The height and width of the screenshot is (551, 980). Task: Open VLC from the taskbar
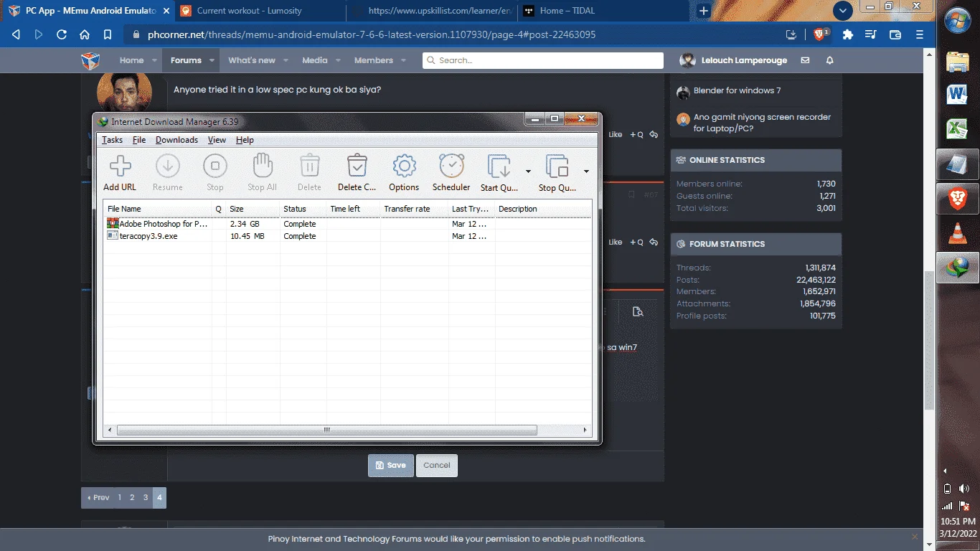pos(957,234)
